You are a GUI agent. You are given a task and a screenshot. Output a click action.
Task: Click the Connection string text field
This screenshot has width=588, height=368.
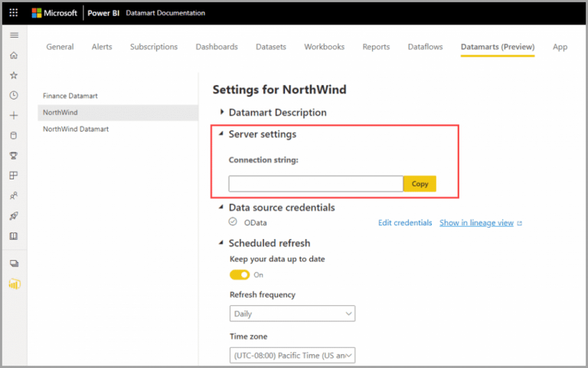(315, 184)
